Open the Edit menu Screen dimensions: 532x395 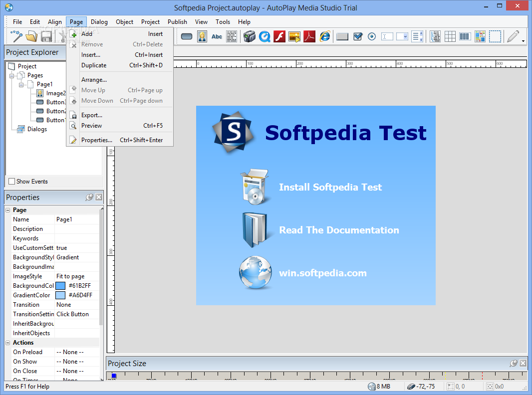[x=35, y=22]
